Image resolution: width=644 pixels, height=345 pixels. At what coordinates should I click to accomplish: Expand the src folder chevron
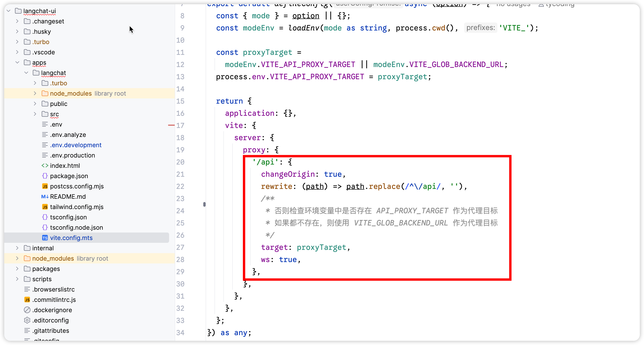pyautogui.click(x=35, y=114)
